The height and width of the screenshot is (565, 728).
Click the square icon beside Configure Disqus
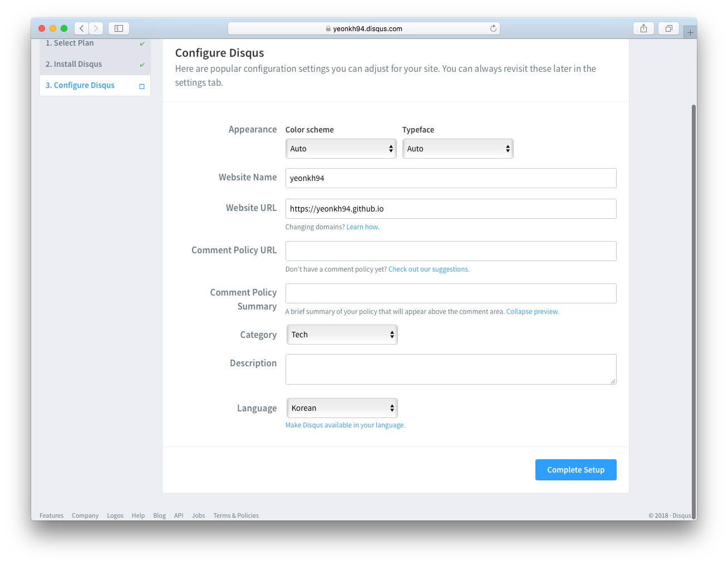pyautogui.click(x=142, y=86)
